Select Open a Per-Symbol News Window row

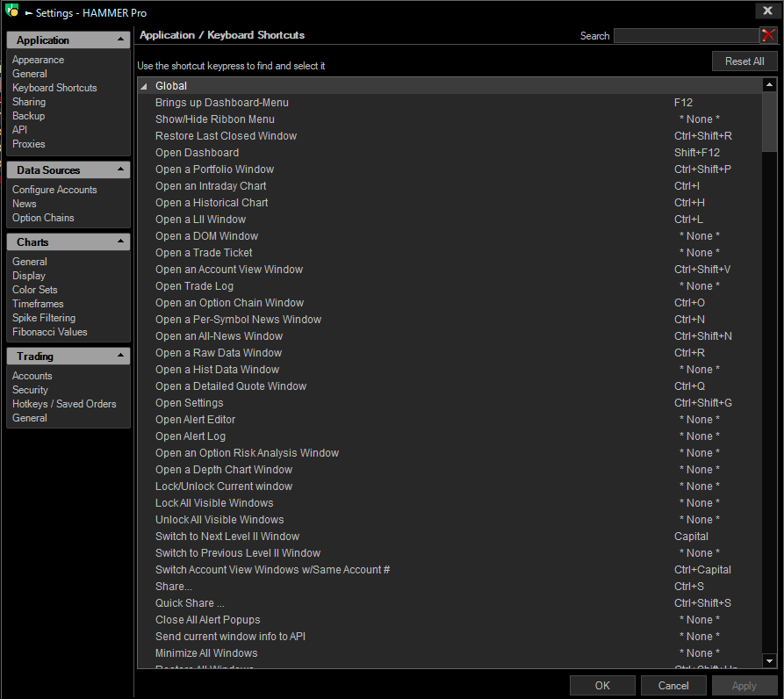[x=450, y=319]
